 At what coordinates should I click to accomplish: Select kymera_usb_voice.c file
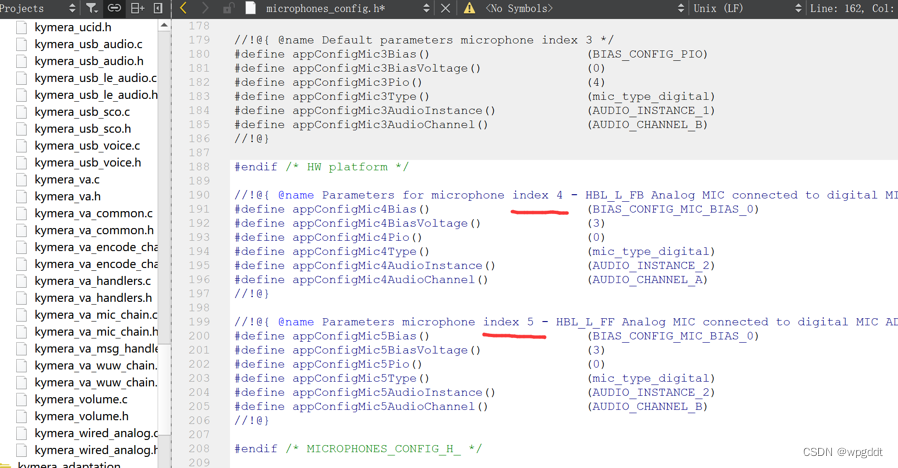87,145
